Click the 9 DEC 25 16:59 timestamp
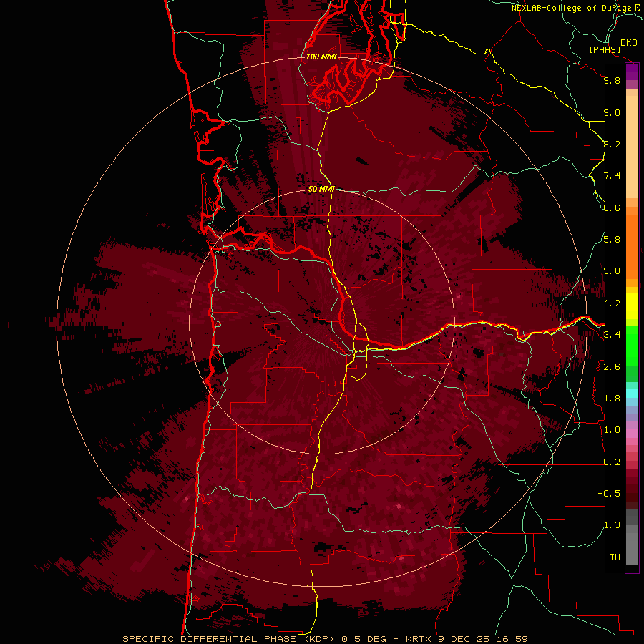This screenshot has height=644, width=644. 483,639
